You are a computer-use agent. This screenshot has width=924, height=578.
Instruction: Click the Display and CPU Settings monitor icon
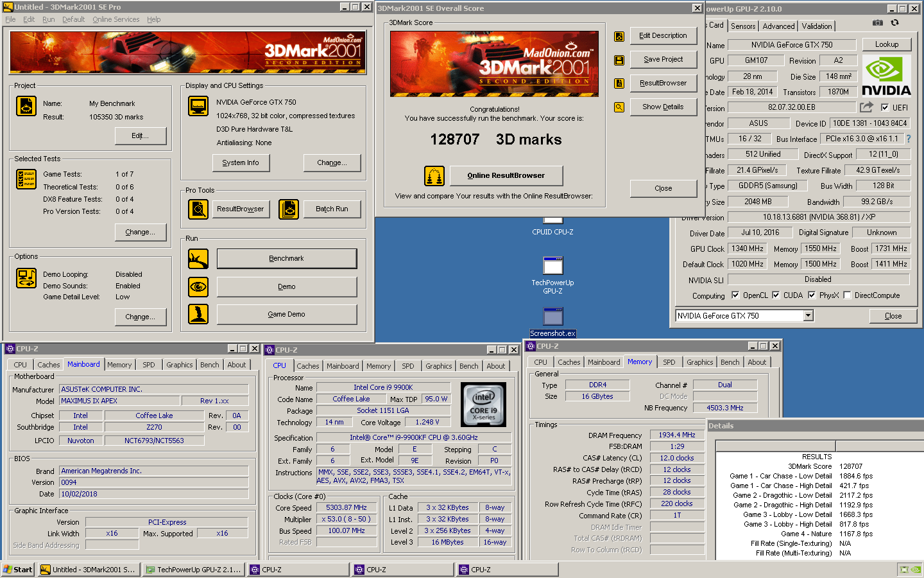pos(198,106)
